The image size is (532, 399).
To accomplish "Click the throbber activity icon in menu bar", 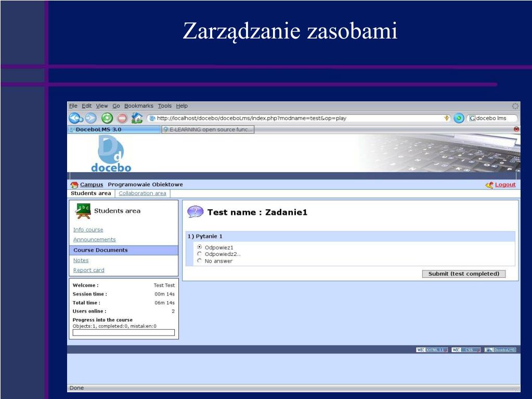I will (x=515, y=106).
